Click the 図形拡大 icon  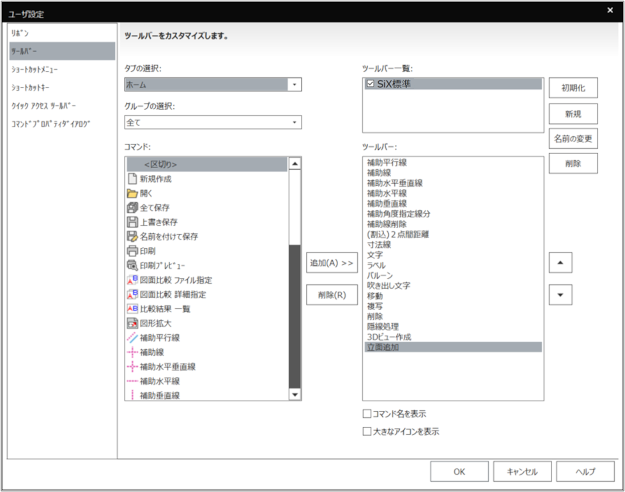click(131, 324)
